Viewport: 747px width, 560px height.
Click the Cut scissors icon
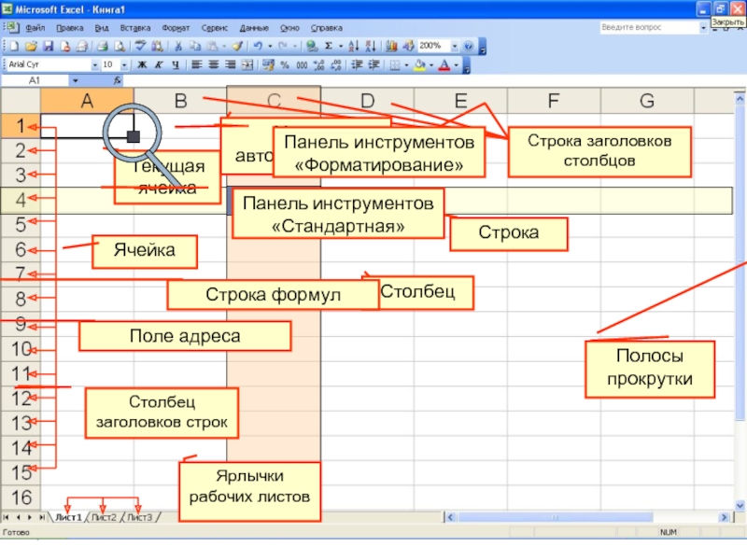[x=178, y=46]
